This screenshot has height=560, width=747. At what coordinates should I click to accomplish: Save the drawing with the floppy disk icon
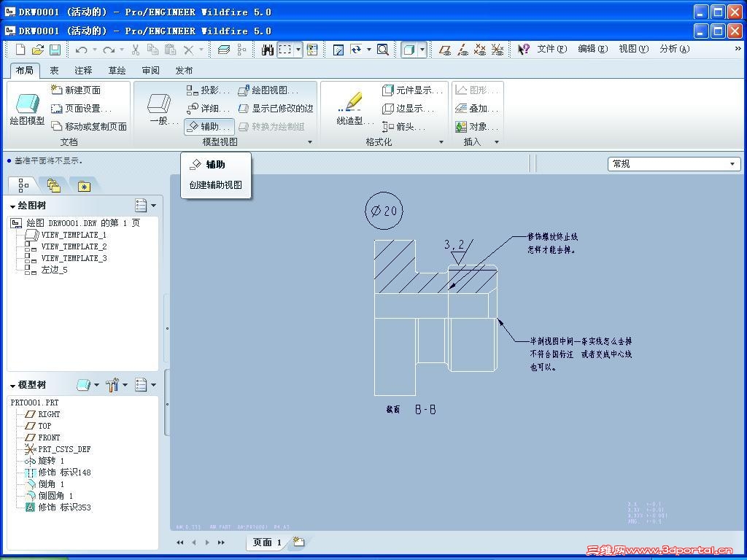55,50
